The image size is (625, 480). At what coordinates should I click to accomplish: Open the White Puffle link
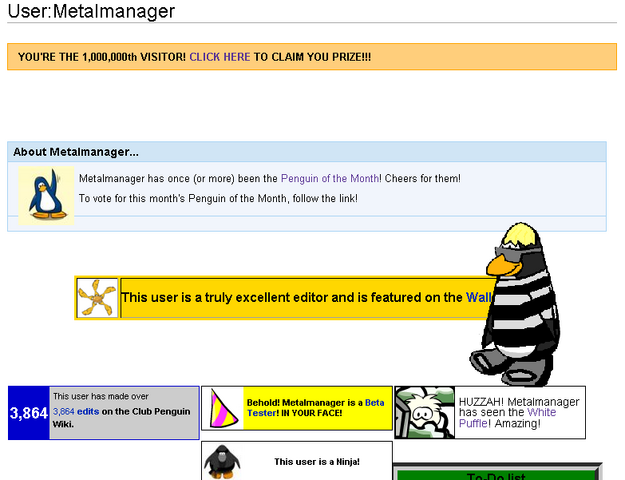pyautogui.click(x=507, y=417)
